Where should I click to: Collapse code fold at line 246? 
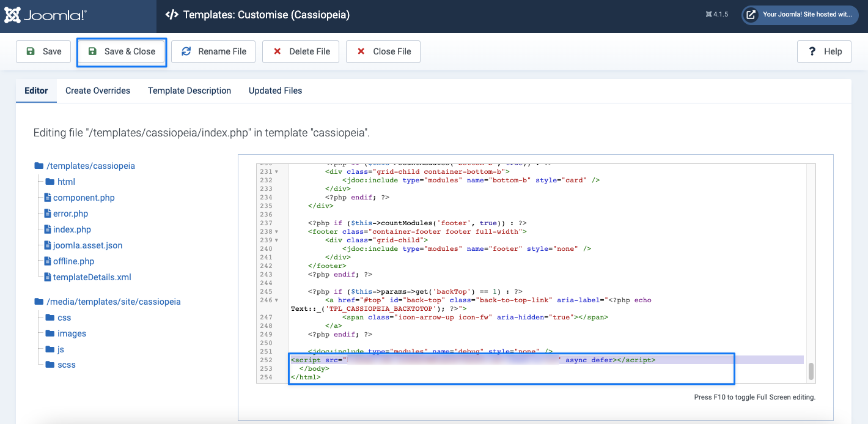pos(276,300)
